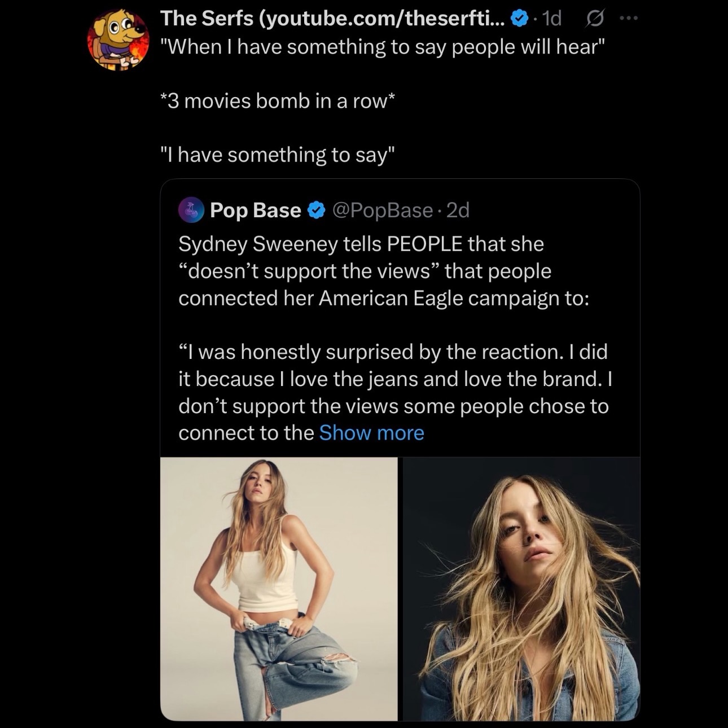Click the Pop Base cherry avatar
The width and height of the screenshot is (728, 728).
click(191, 210)
